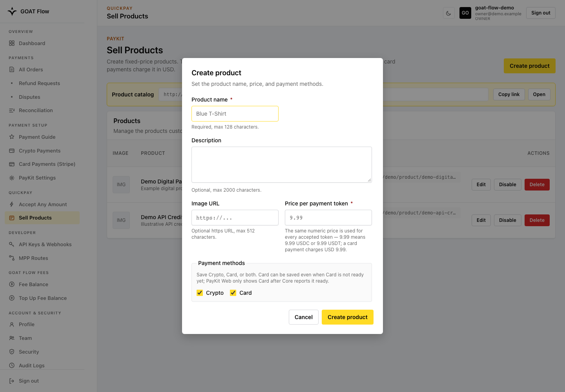Image resolution: width=565 pixels, height=392 pixels.
Task: Click the Price per payment token field
Action: click(328, 218)
